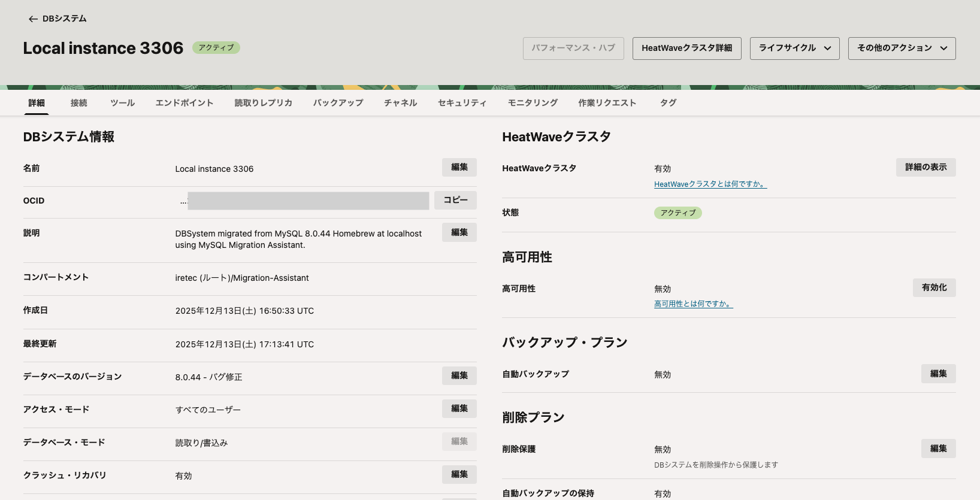The image size is (980, 500).
Task: Edit the DB system 名前 field
Action: pos(459,168)
